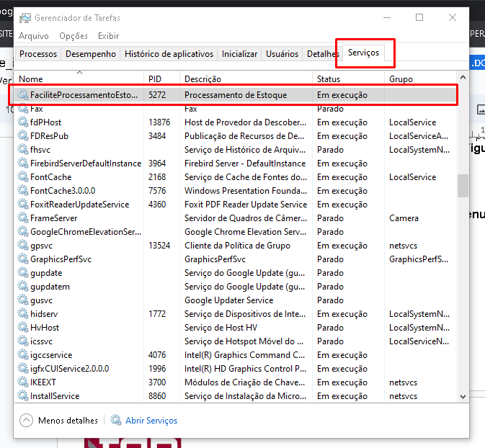The height and width of the screenshot is (448, 485).
Task: Click the gear icon beside igfxCUIService2.0.0.0
Action: tap(23, 369)
